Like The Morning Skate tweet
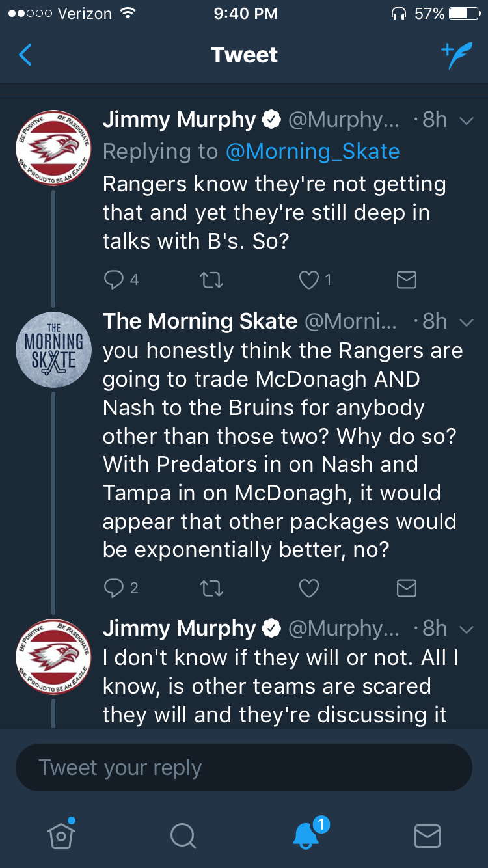 tap(308, 588)
